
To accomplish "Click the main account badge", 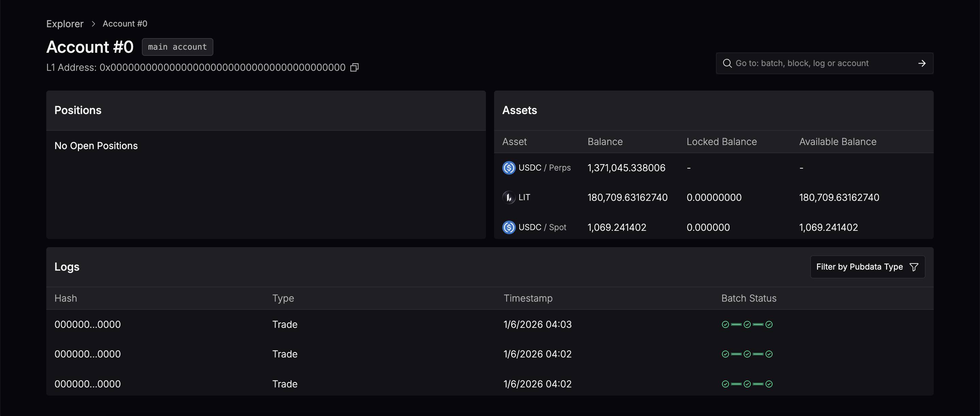I will [x=177, y=47].
